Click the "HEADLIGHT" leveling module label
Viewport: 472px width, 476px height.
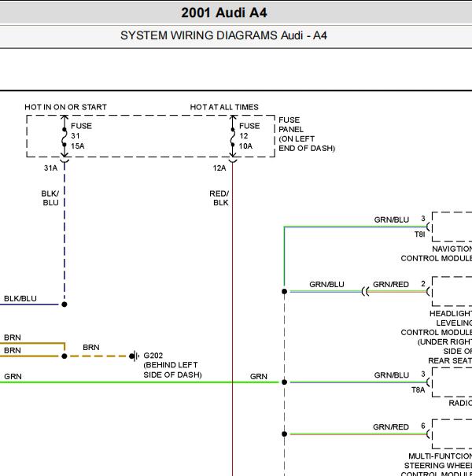coord(451,314)
